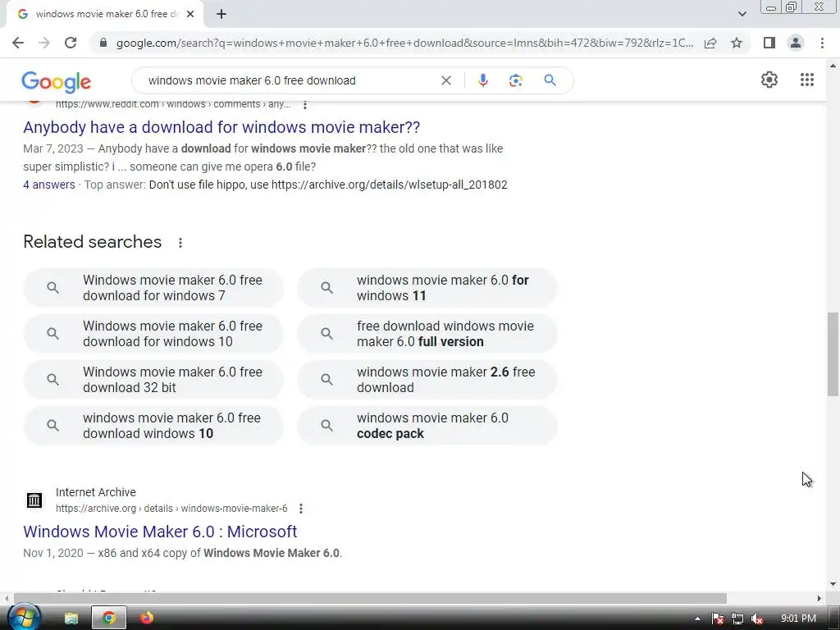The height and width of the screenshot is (630, 840).
Task: Show hidden system tray icons
Action: (x=697, y=619)
